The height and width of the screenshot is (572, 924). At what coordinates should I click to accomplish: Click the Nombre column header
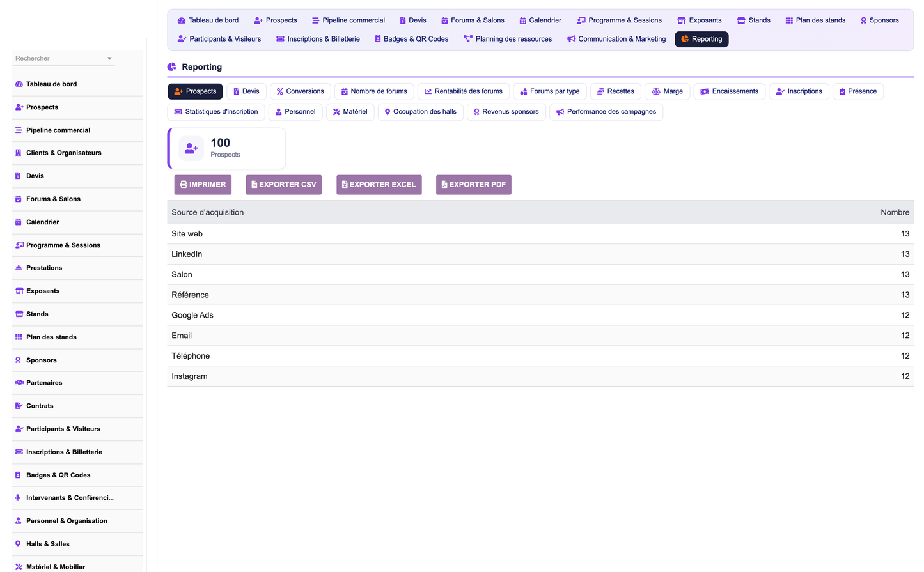coord(895,213)
